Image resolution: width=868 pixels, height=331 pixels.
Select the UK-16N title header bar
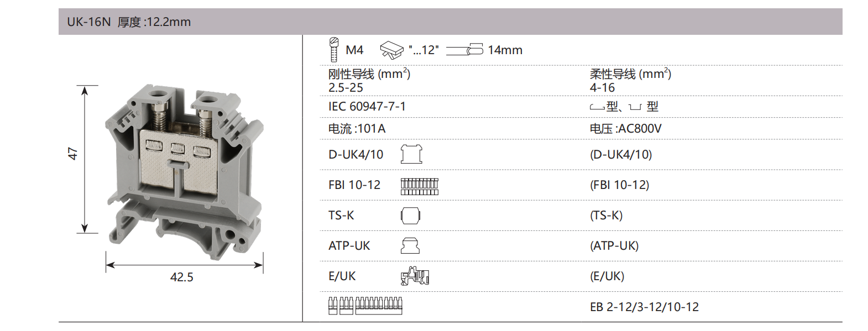(x=450, y=22)
